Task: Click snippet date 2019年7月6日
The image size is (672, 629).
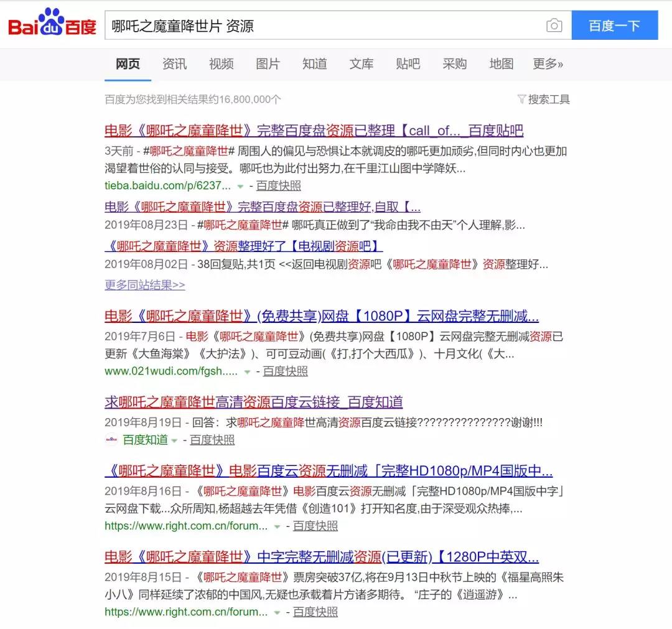Action: [x=140, y=337]
